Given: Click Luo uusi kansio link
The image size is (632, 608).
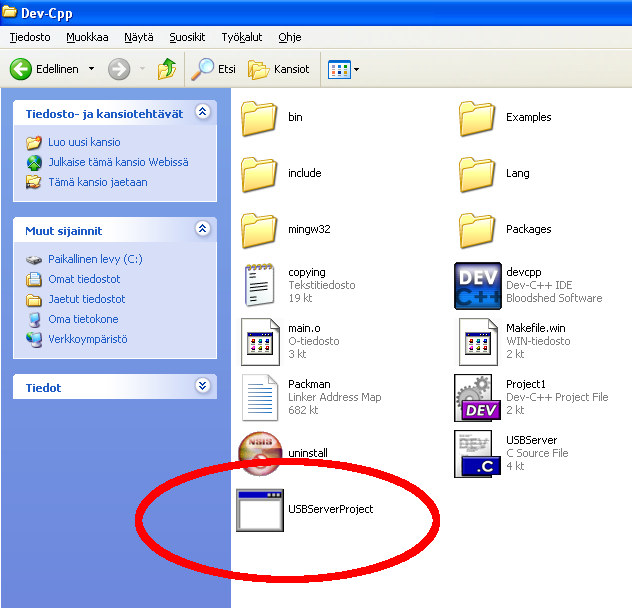Looking at the screenshot, I should tap(84, 142).
